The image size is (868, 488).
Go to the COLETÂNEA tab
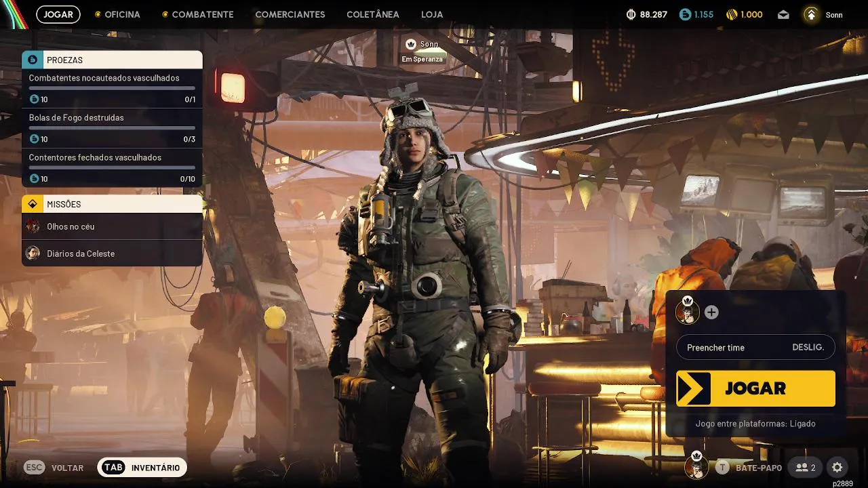tap(373, 14)
